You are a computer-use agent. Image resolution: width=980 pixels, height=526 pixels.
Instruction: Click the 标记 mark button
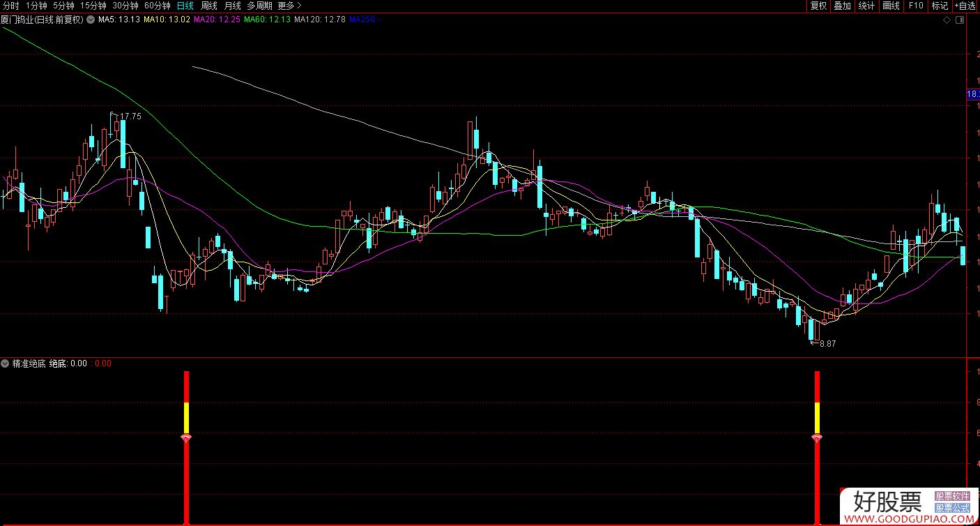pyautogui.click(x=940, y=6)
